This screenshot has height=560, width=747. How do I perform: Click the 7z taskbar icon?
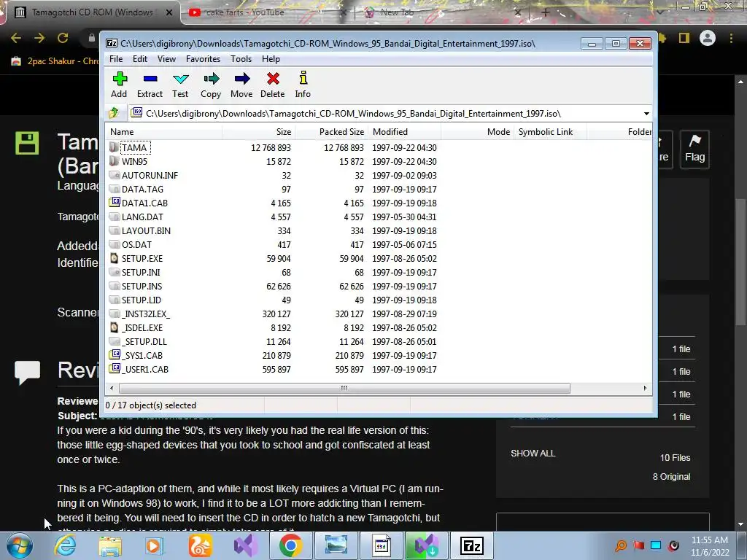tap(472, 545)
